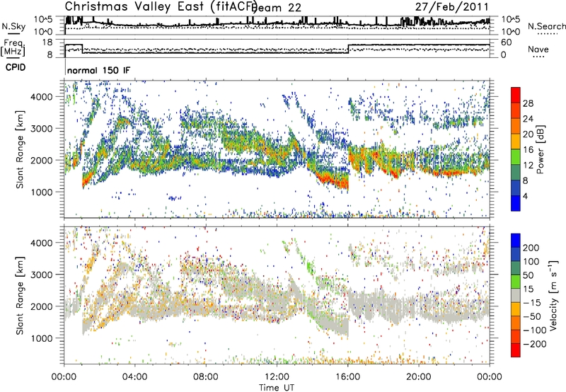Click the '04:00' time axis label

coord(134,377)
